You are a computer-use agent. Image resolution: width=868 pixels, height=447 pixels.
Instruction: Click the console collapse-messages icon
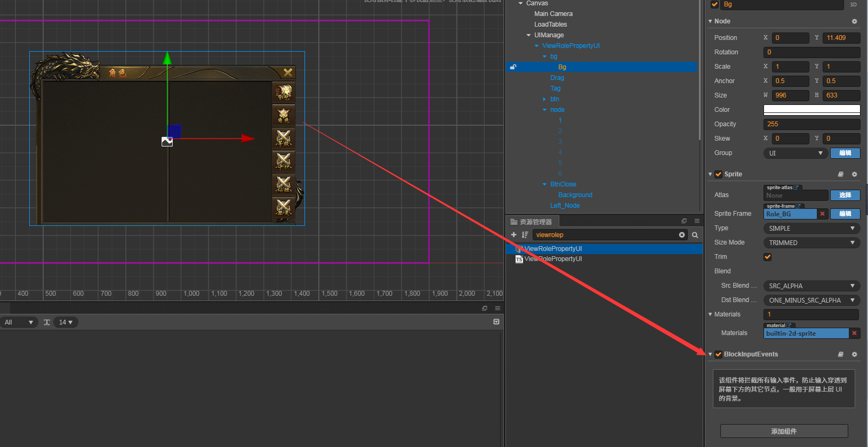pyautogui.click(x=496, y=322)
